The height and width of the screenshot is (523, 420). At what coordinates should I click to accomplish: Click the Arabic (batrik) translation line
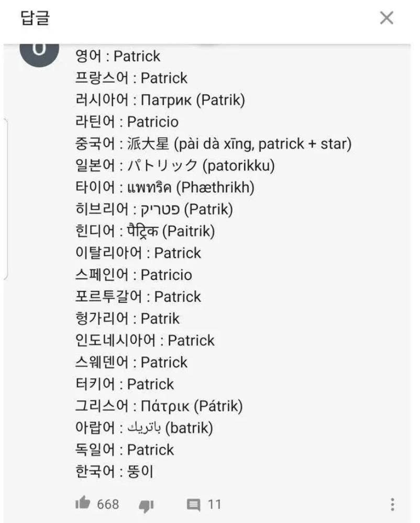[x=144, y=428]
